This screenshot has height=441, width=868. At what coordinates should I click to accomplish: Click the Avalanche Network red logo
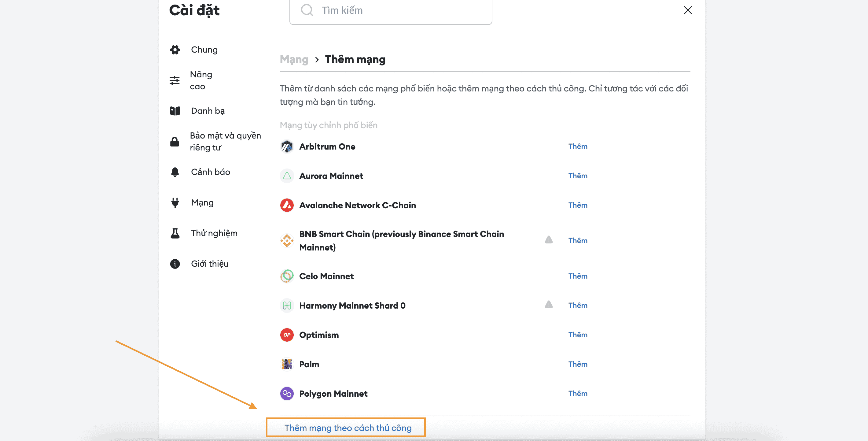coord(287,205)
